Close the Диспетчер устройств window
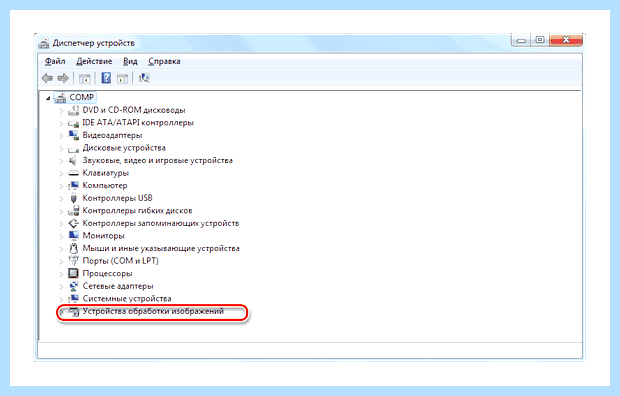Screen dimensions: 620x396 click(566, 40)
